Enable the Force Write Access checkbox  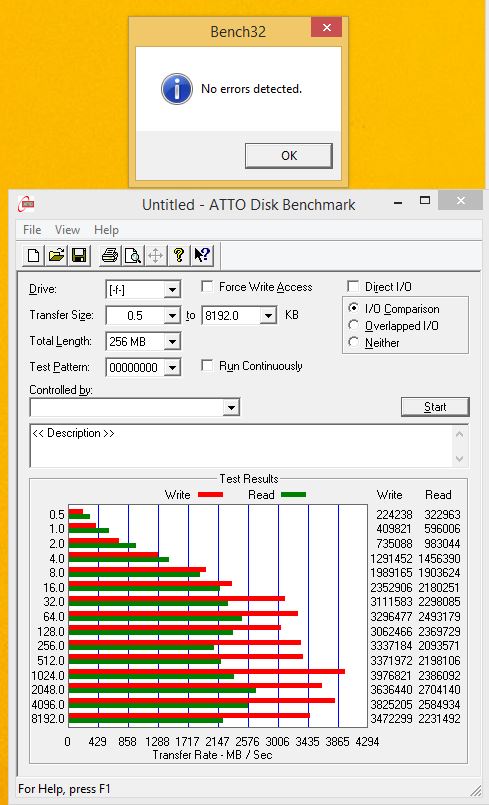(x=207, y=286)
